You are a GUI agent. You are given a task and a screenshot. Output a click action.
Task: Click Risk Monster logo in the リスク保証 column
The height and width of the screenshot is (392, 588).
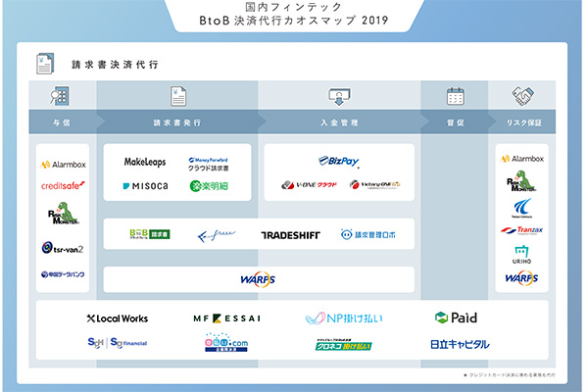click(521, 180)
